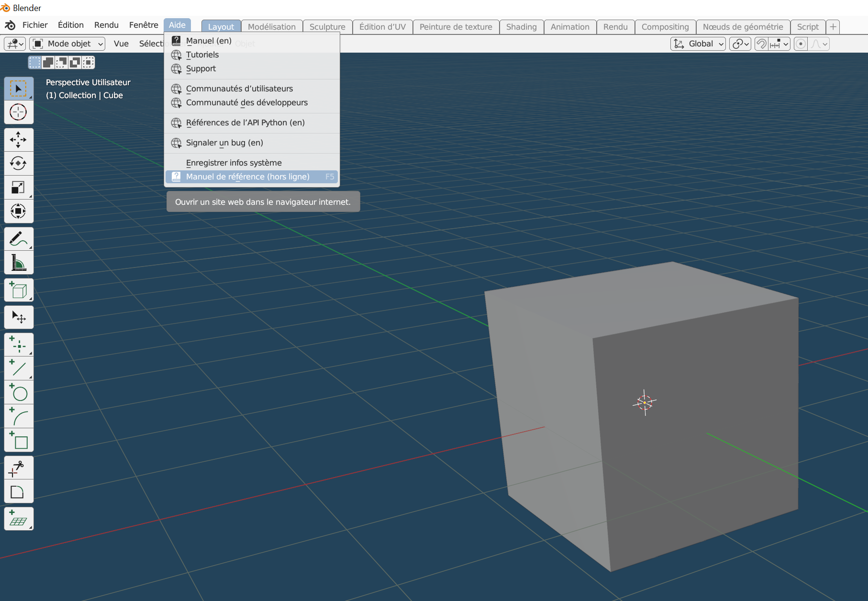This screenshot has width=868, height=601.
Task: Open the Peinture de texture tab
Action: coord(456,27)
